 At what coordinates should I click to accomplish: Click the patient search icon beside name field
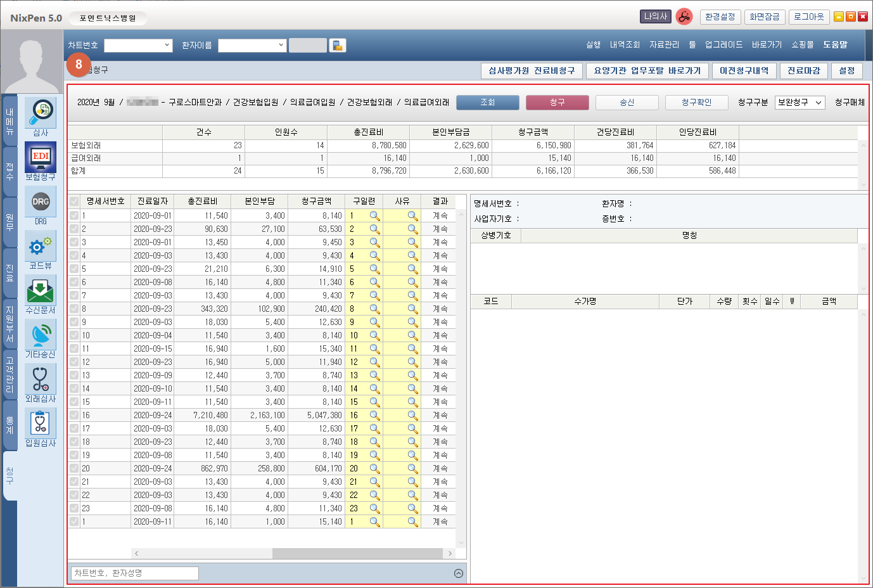(338, 46)
